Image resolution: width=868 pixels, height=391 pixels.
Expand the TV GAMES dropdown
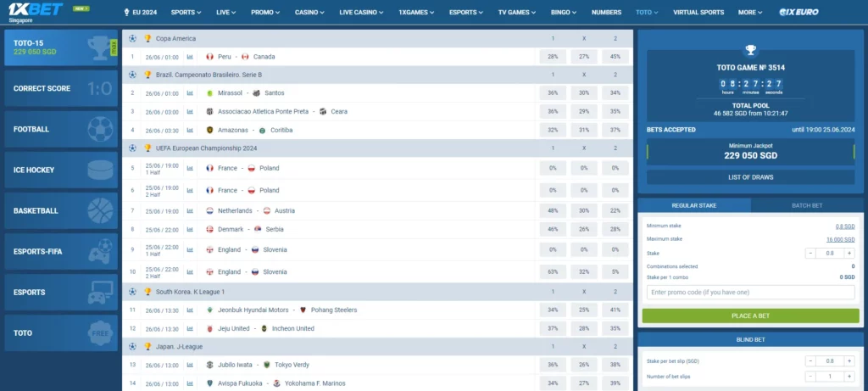517,12
